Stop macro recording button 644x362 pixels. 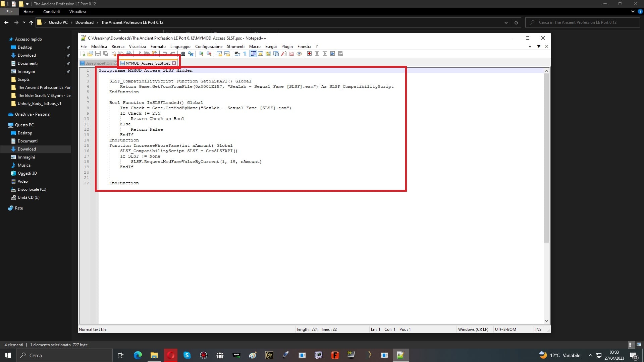[x=317, y=54]
